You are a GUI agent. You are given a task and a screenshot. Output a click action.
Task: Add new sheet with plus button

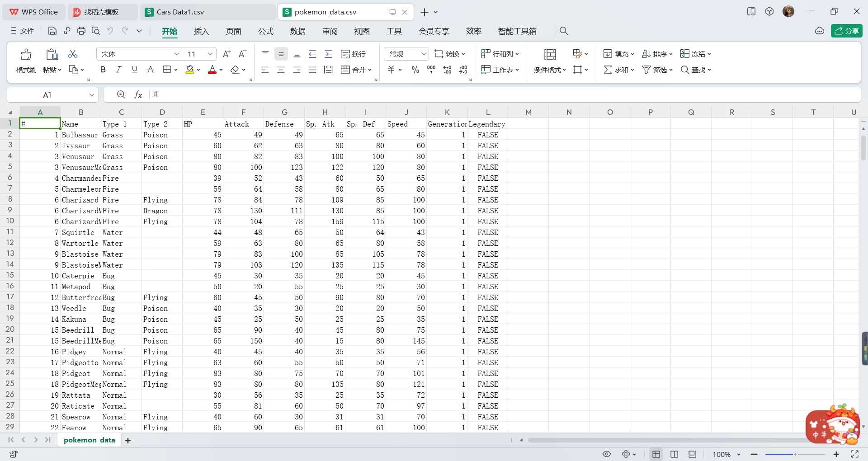pyautogui.click(x=128, y=441)
